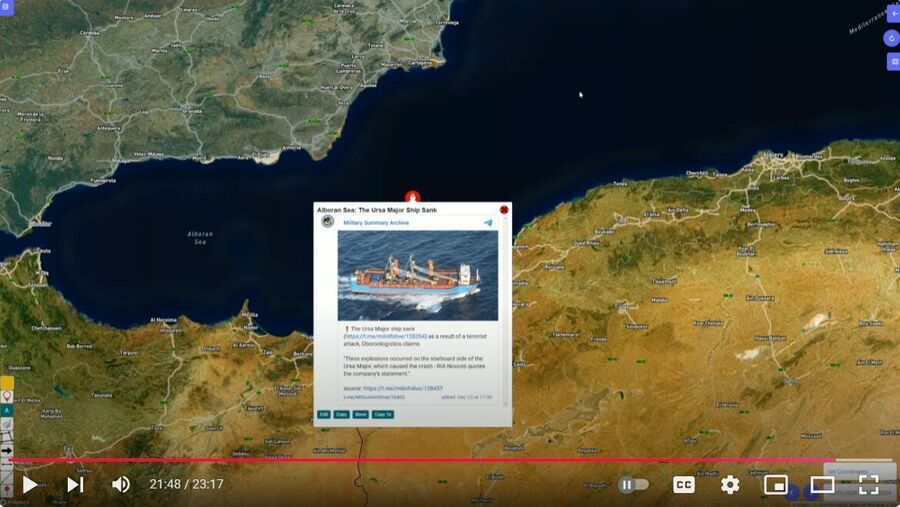900x507 pixels.
Task: Skip to the next video
Action: point(75,485)
